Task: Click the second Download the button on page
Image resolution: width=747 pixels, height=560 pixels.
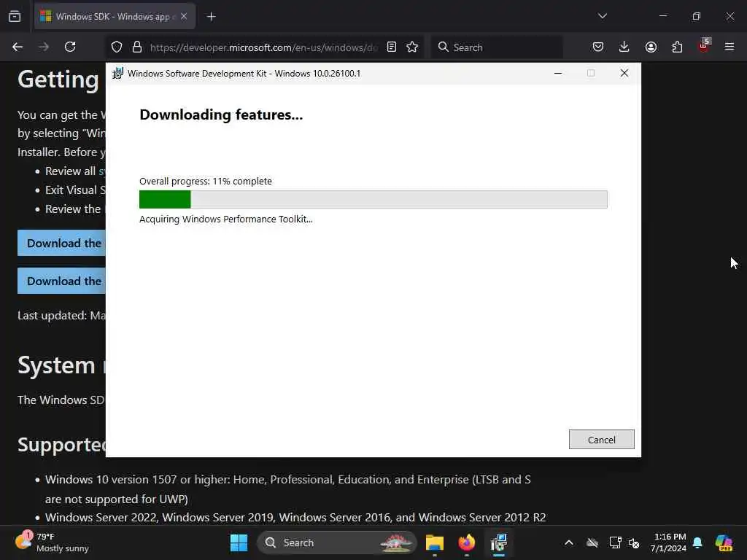Action: (x=61, y=281)
